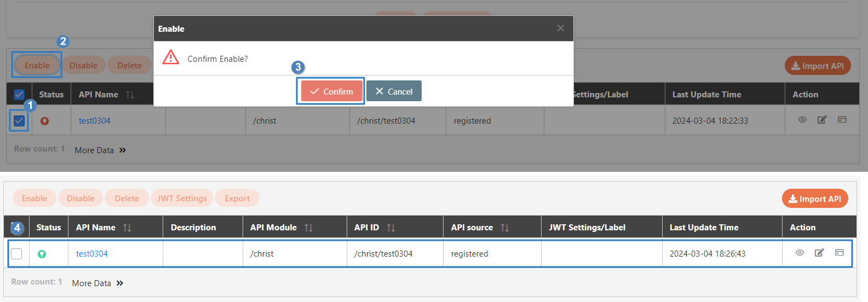Viewport: 868px width, 302px height.
Task: Click the eye icon in the row updated 18:22:33
Action: click(x=802, y=120)
